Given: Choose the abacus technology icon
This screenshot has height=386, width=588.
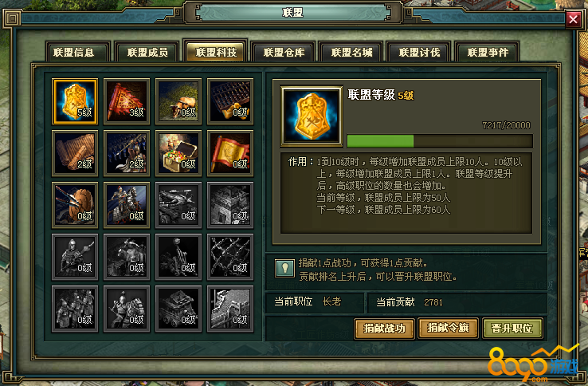Looking at the screenshot, I should click(230, 101).
